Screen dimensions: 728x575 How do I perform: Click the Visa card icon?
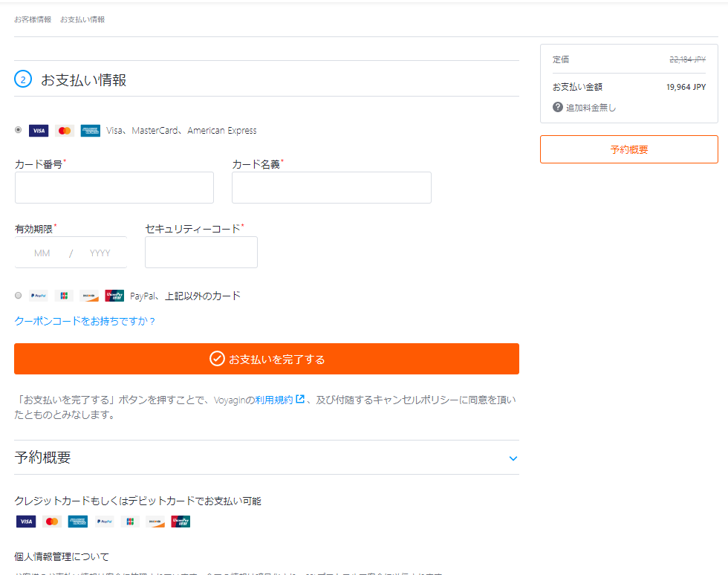39,130
